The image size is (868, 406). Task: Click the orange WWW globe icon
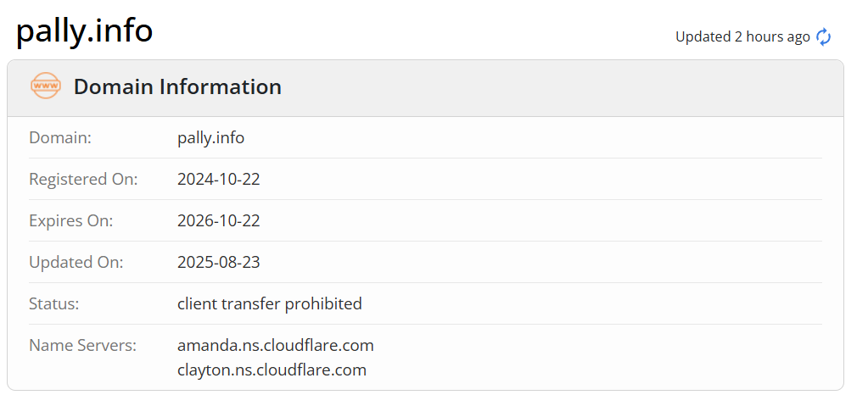pos(45,86)
